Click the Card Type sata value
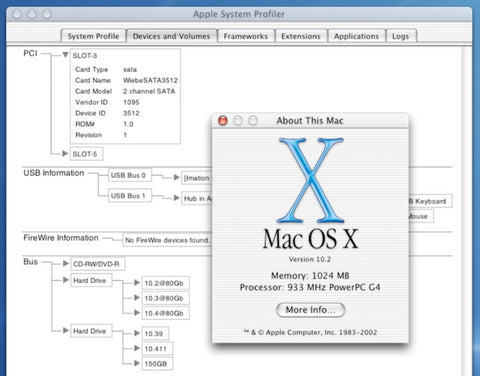The width and height of the screenshot is (480, 376). tap(130, 70)
